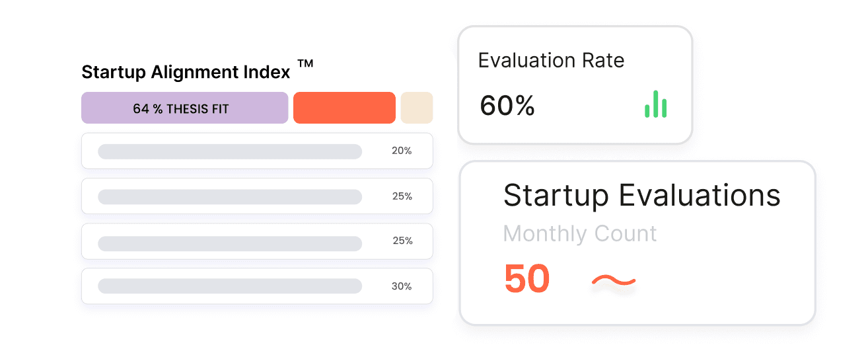
Task: Select the orange segment of the index bar
Action: pyautogui.click(x=344, y=108)
